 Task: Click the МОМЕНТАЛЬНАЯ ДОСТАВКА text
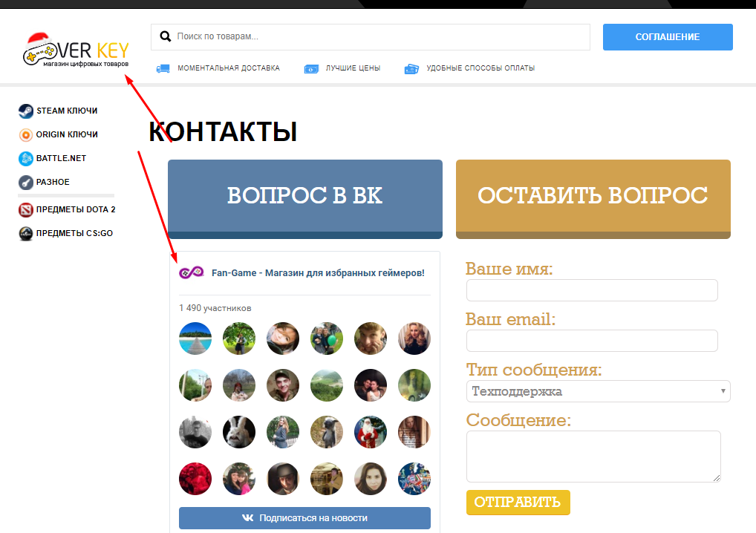[229, 68]
